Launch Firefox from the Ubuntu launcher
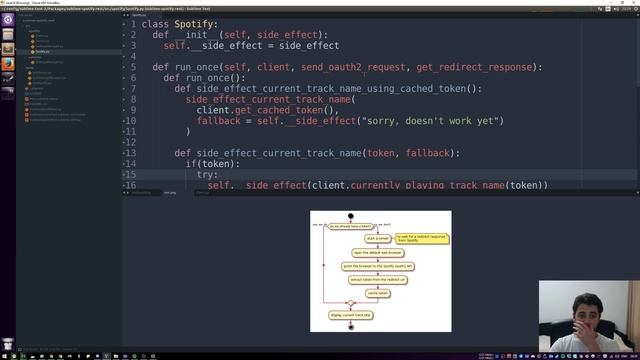Screen dimensions: 640x360 8,64
